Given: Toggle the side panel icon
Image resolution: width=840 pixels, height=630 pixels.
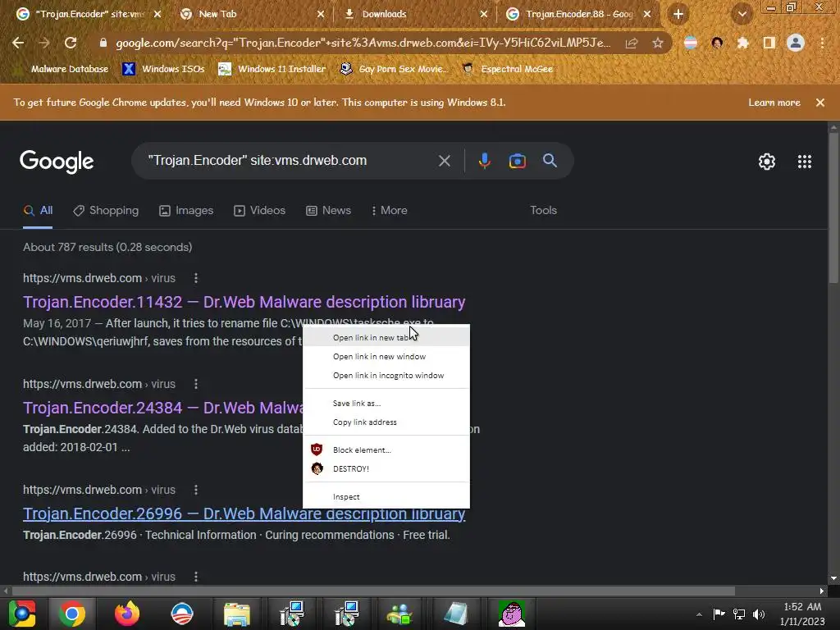Looking at the screenshot, I should [x=769, y=43].
